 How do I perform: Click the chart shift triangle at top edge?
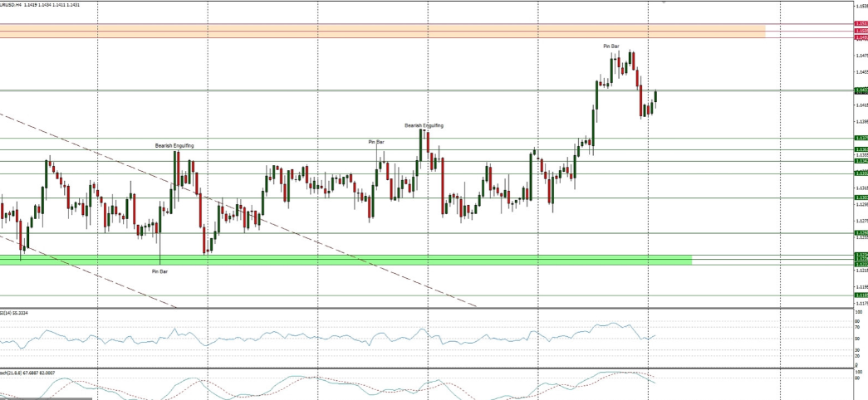tap(663, 2)
